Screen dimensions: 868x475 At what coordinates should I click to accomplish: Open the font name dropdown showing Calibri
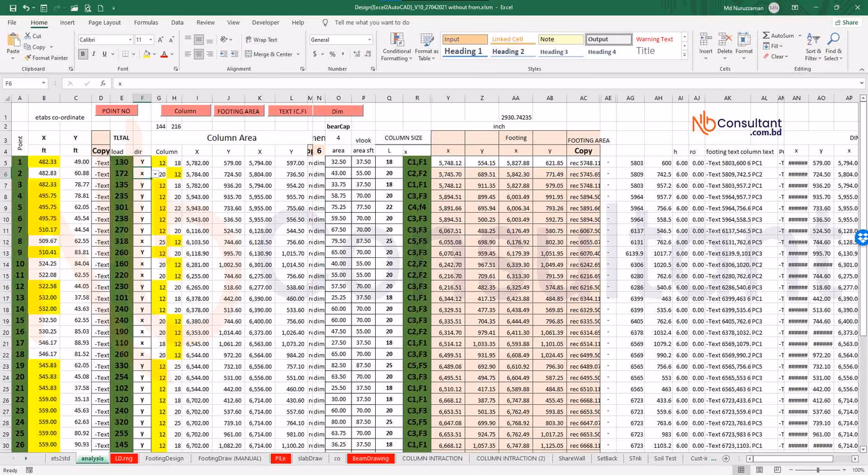(130, 40)
